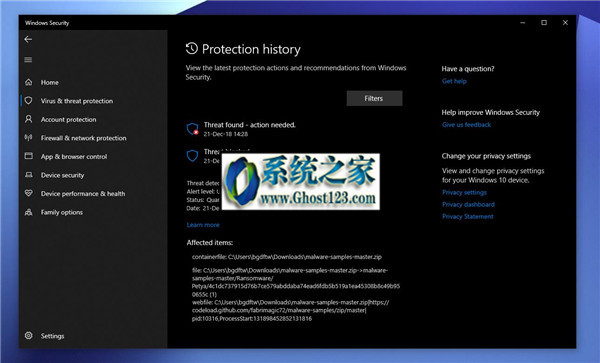Image resolution: width=600 pixels, height=363 pixels.
Task: Click the Home house icon
Action: (28, 82)
